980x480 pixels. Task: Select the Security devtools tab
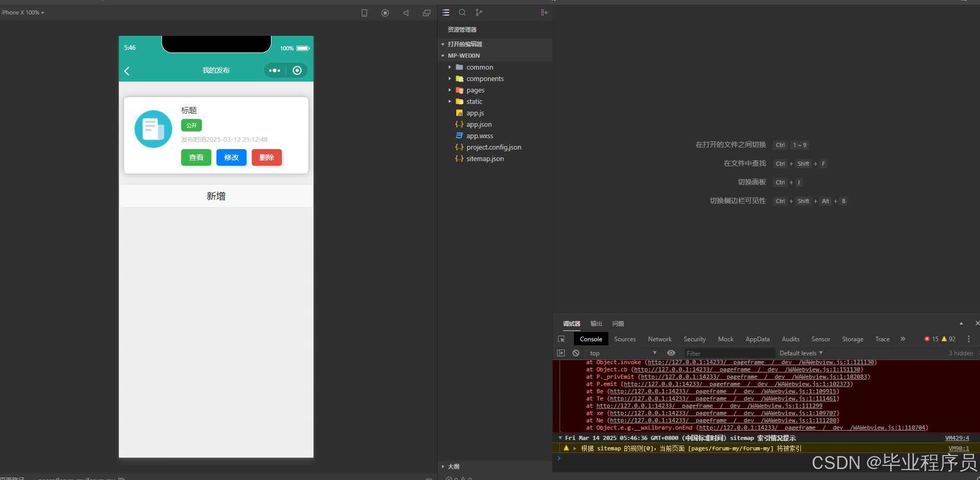pos(695,339)
